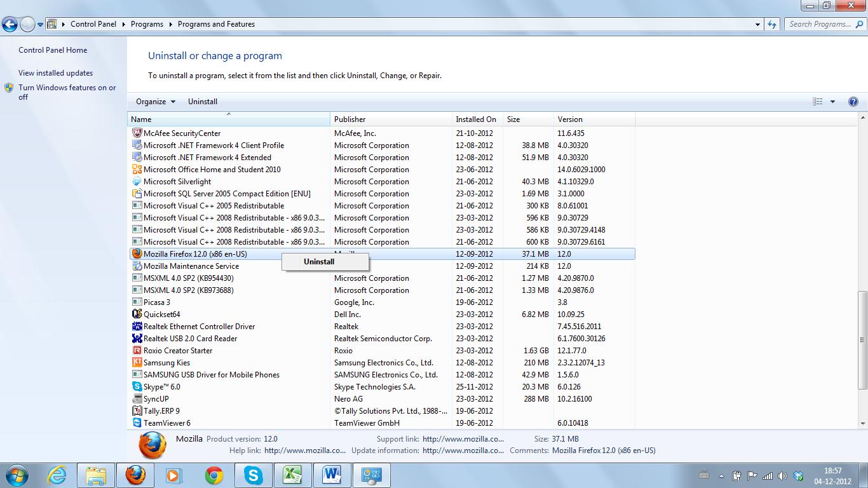Expand the Programs breadcrumb arrow
The width and height of the screenshot is (868, 488).
[x=170, y=24]
